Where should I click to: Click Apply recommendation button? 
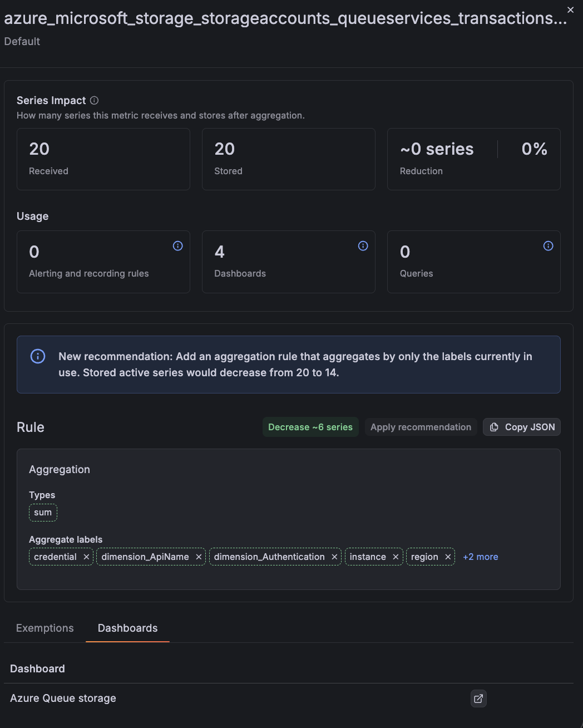(421, 427)
